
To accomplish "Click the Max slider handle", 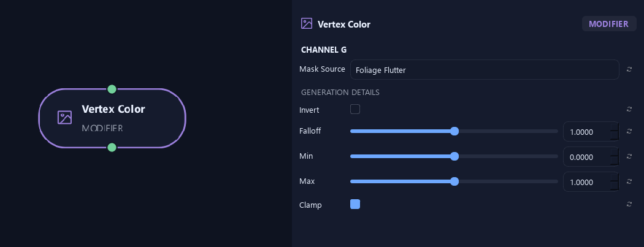I will pyautogui.click(x=454, y=181).
